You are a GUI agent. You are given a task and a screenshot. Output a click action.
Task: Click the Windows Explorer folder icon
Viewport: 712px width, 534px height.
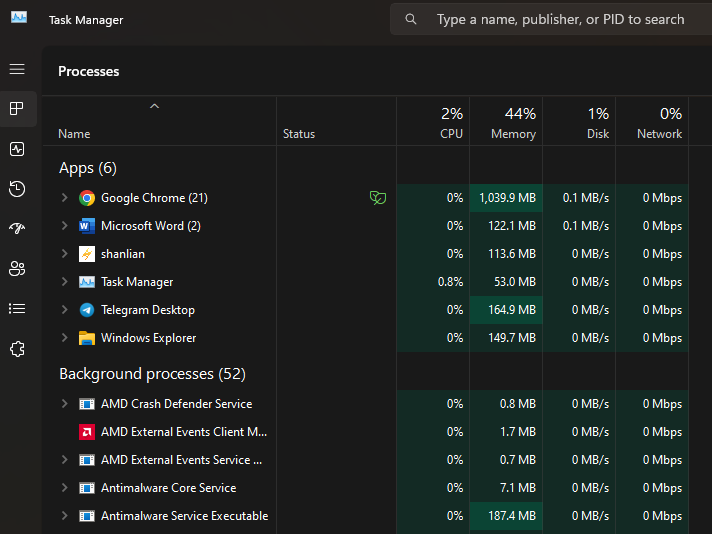click(x=87, y=338)
